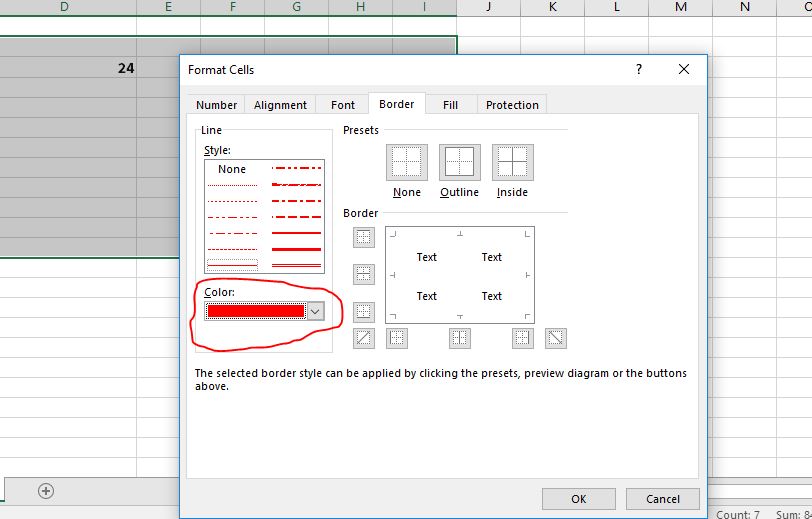Apply the right border button
The height and width of the screenshot is (519, 812).
pyautogui.click(x=523, y=338)
